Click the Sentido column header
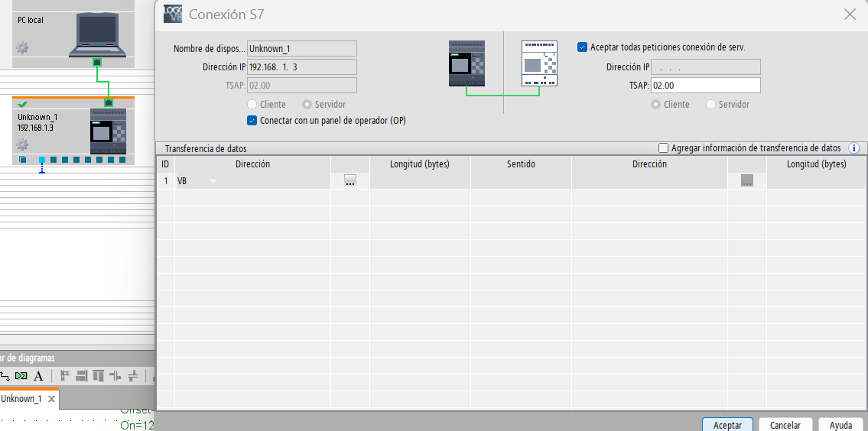 pos(521,164)
